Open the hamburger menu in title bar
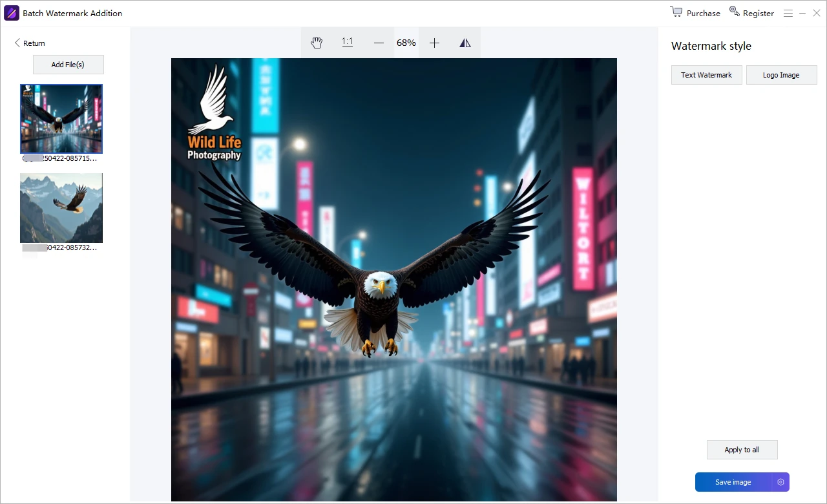The image size is (827, 504). 788,13
